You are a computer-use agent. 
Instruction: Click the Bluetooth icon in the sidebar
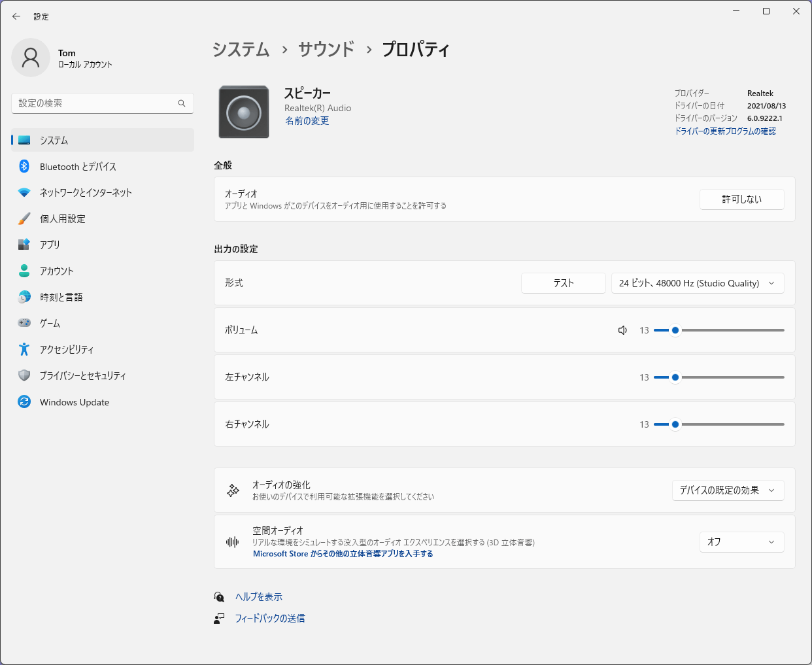[x=24, y=166]
